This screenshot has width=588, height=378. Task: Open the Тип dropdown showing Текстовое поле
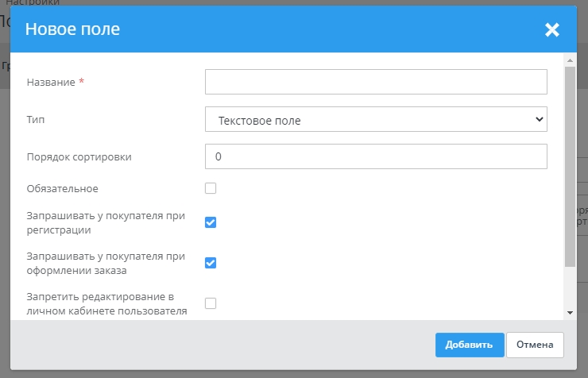376,120
